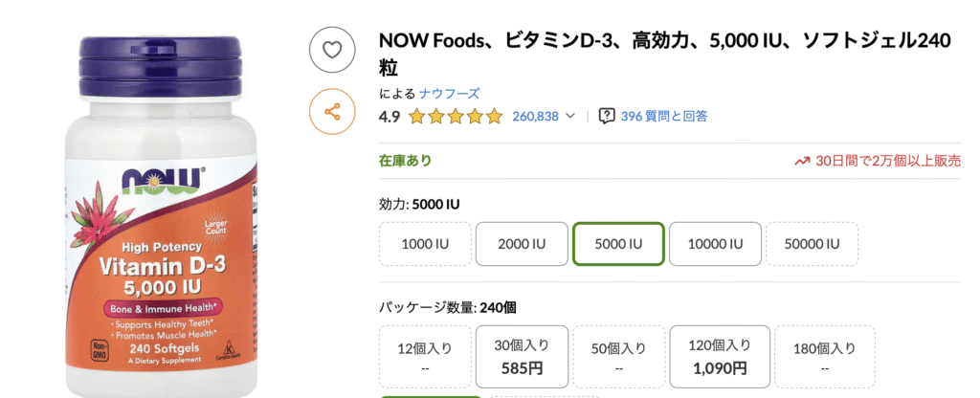
Task: Click the star rating icons
Action: pyautogui.click(x=455, y=117)
